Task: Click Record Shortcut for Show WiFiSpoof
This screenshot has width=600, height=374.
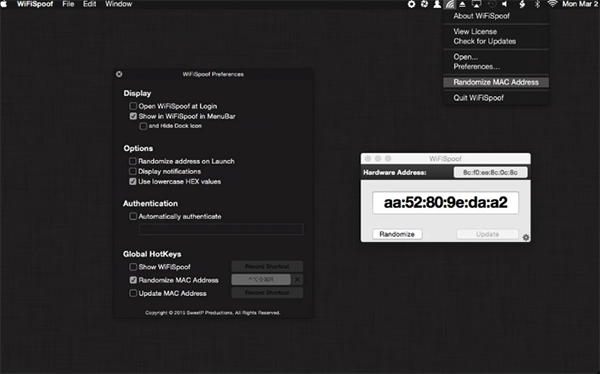Action: tap(267, 266)
